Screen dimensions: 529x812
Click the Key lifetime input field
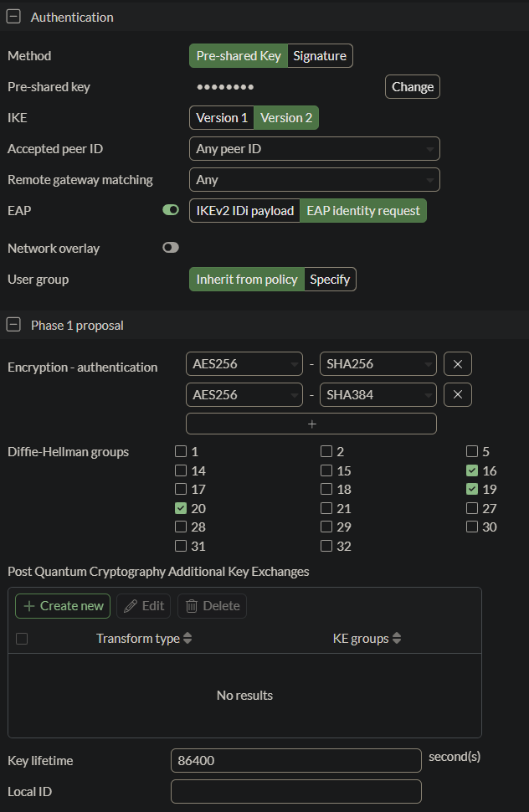(295, 760)
